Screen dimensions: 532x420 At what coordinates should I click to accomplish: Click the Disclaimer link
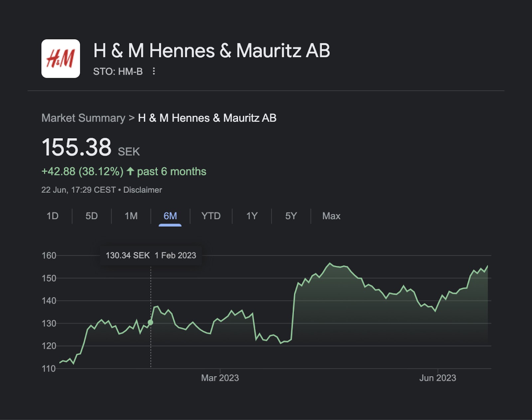(x=143, y=190)
